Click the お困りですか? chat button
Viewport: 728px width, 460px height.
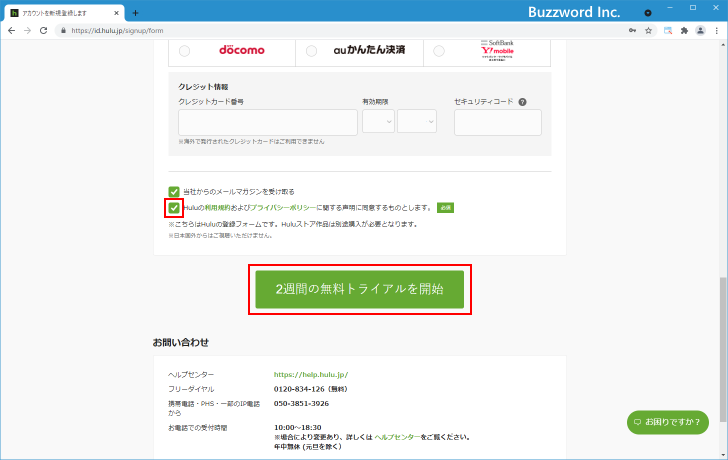pyautogui.click(x=668, y=422)
